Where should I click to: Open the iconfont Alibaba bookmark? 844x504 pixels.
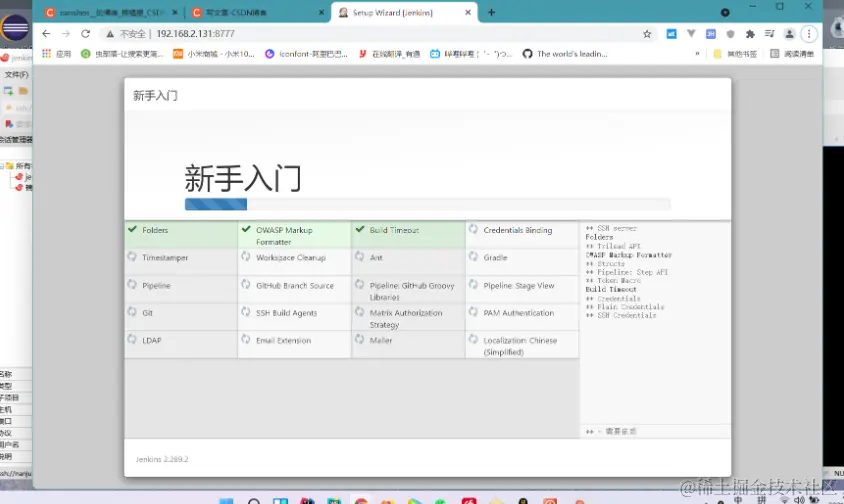coord(306,54)
